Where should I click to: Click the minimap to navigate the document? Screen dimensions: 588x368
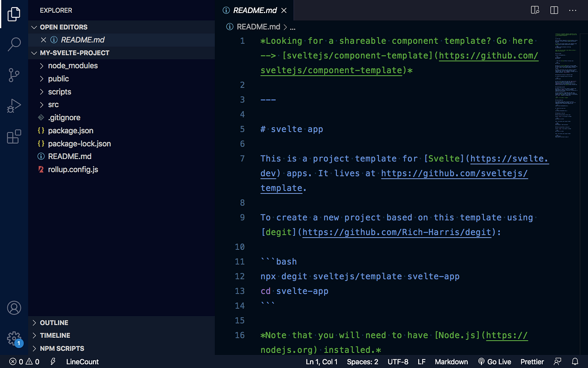tap(566, 84)
